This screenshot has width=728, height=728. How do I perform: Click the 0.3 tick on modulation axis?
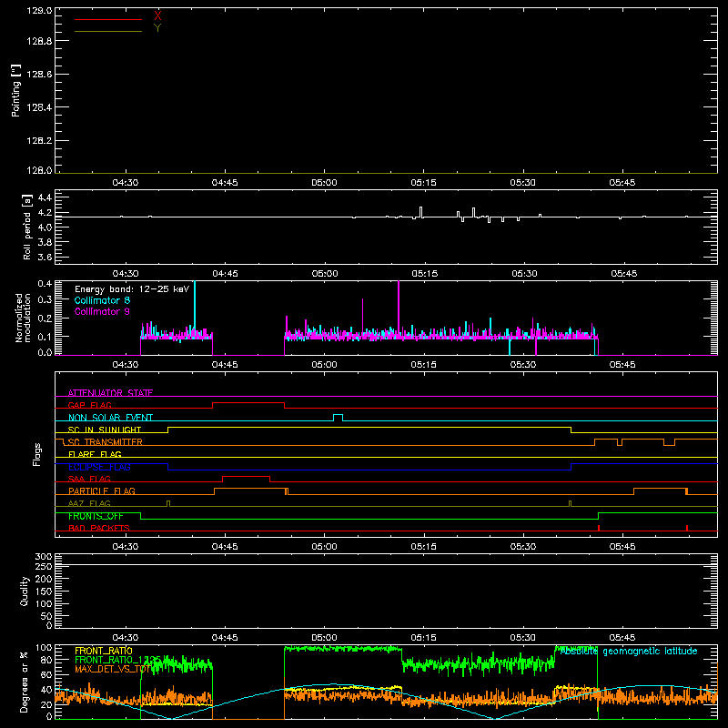tap(45, 299)
